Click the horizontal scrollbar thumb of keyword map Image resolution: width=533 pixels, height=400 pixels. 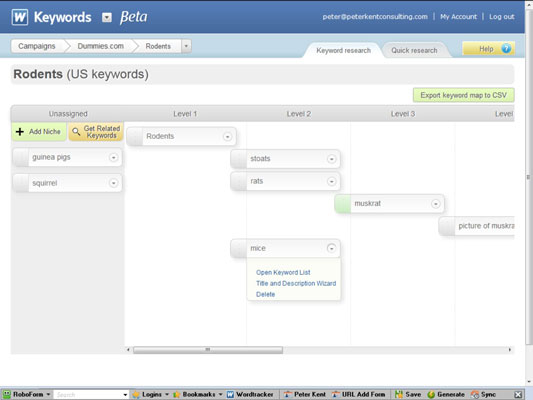coord(208,350)
